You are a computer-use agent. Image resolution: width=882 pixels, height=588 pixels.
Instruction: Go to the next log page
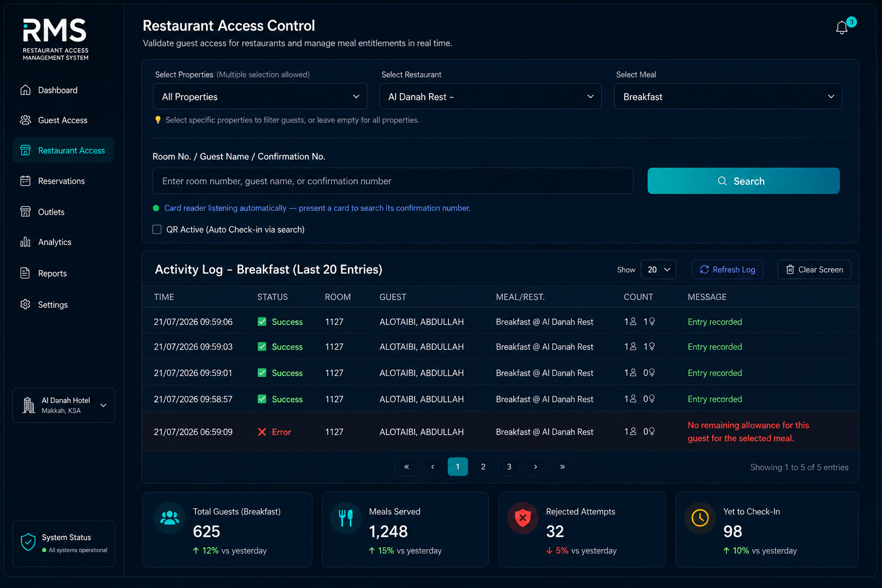[536, 467]
